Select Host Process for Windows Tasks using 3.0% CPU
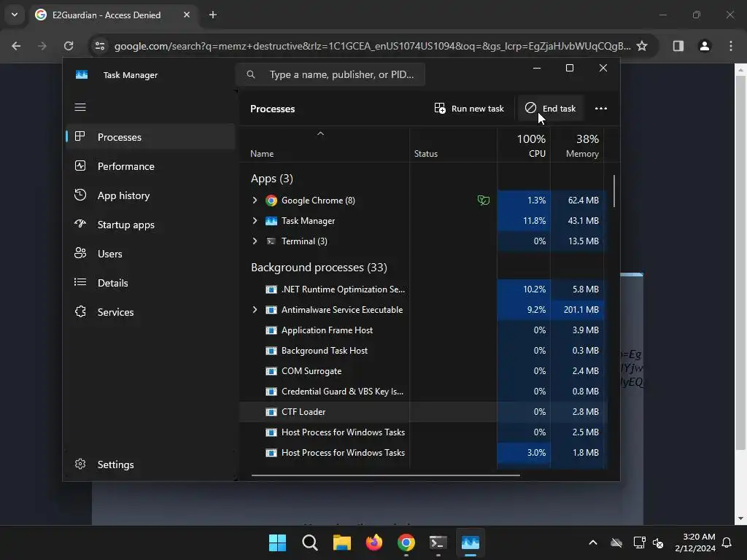The width and height of the screenshot is (747, 560). click(x=422, y=452)
